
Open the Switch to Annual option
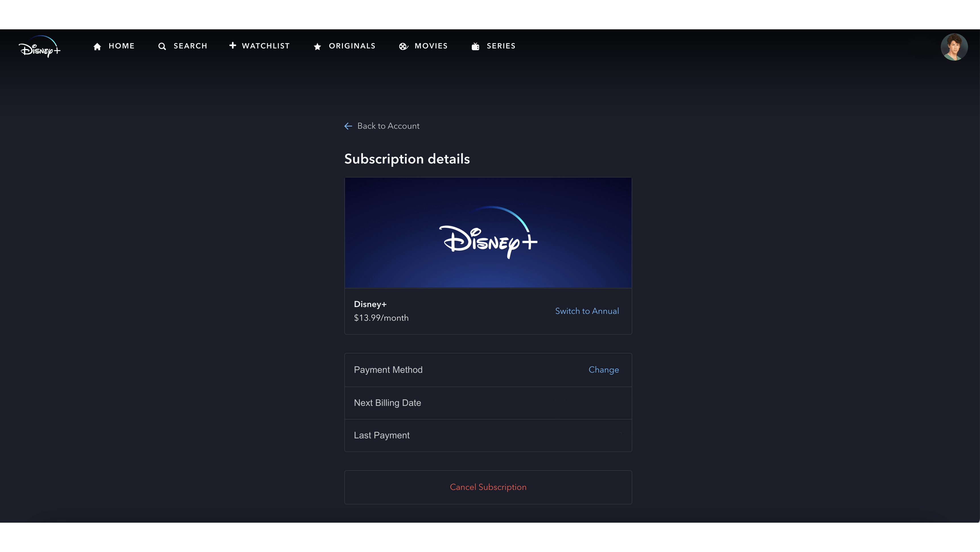coord(587,311)
